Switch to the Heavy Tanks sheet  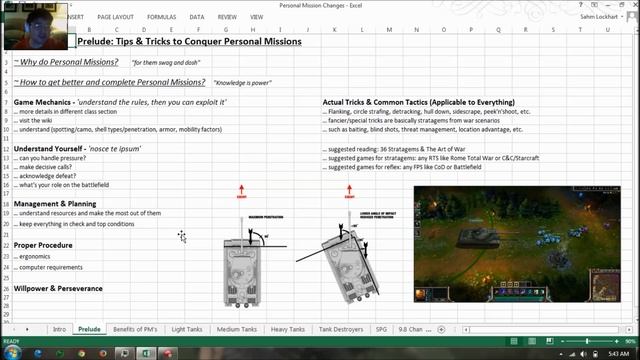click(288, 329)
